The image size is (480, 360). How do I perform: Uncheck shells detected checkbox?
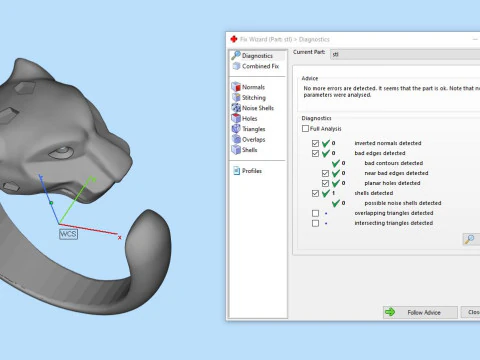point(315,193)
